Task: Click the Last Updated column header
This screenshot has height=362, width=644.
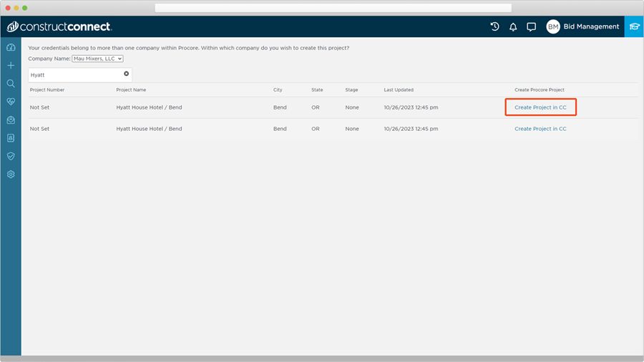Action: click(x=399, y=90)
